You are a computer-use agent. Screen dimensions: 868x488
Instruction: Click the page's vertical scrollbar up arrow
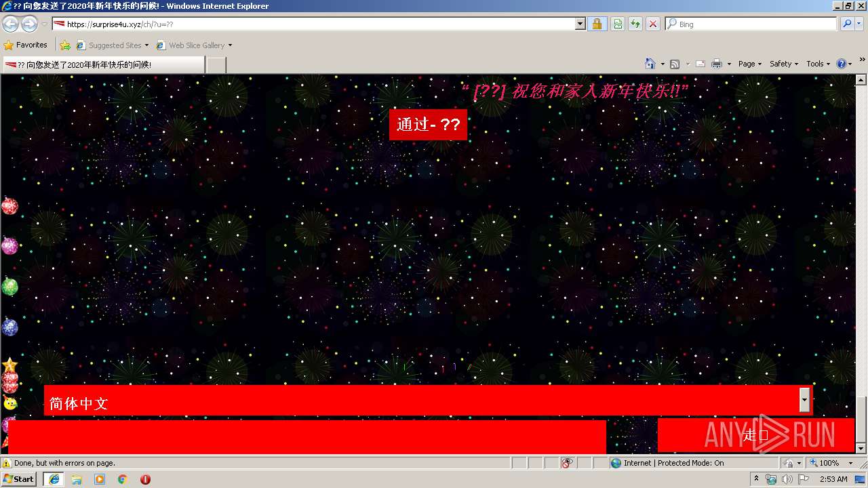[x=861, y=81]
